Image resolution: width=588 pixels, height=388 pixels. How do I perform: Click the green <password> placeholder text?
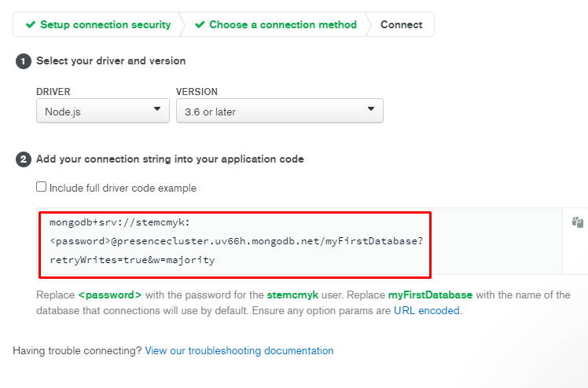[x=110, y=295]
